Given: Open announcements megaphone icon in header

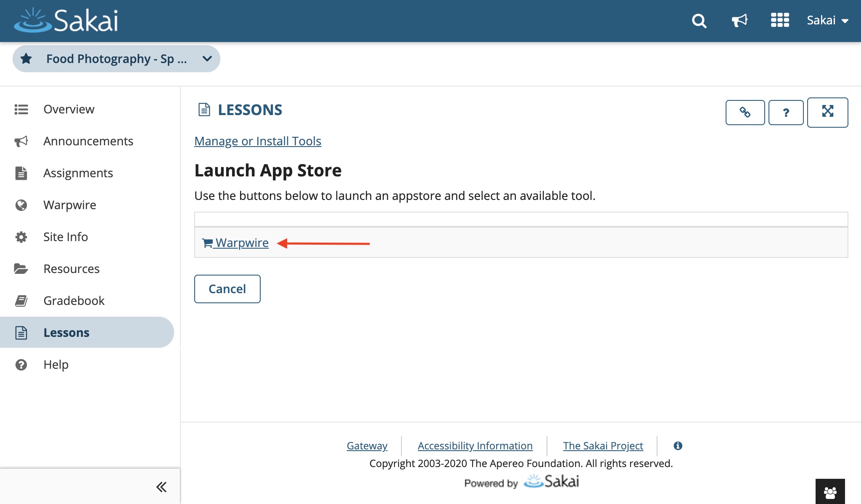Looking at the screenshot, I should (x=740, y=20).
